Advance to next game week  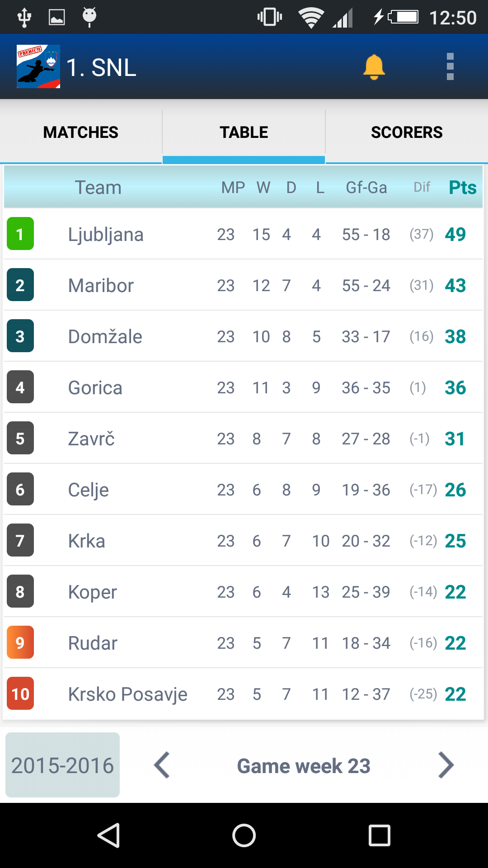click(446, 765)
